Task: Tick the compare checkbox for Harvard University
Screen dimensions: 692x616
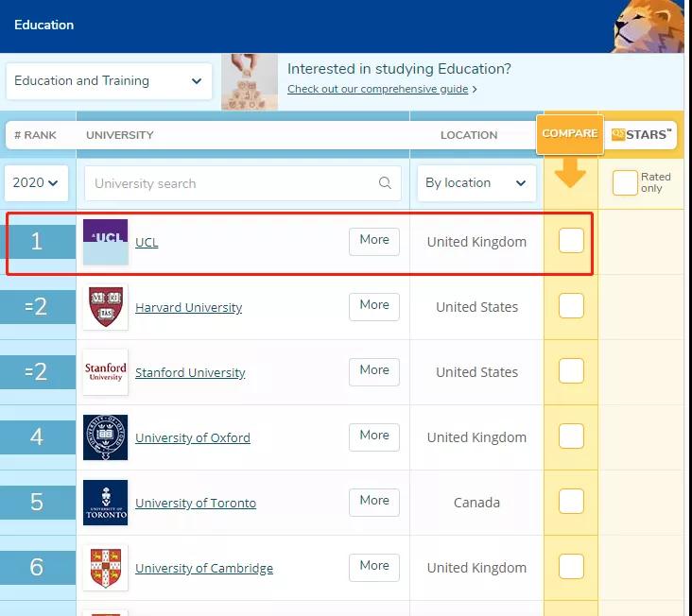Action: [571, 305]
